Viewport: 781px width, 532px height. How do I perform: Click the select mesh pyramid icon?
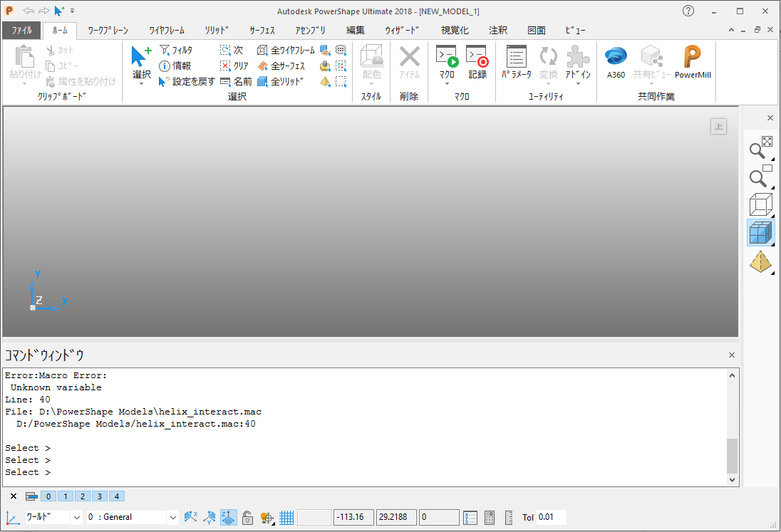[x=325, y=81]
